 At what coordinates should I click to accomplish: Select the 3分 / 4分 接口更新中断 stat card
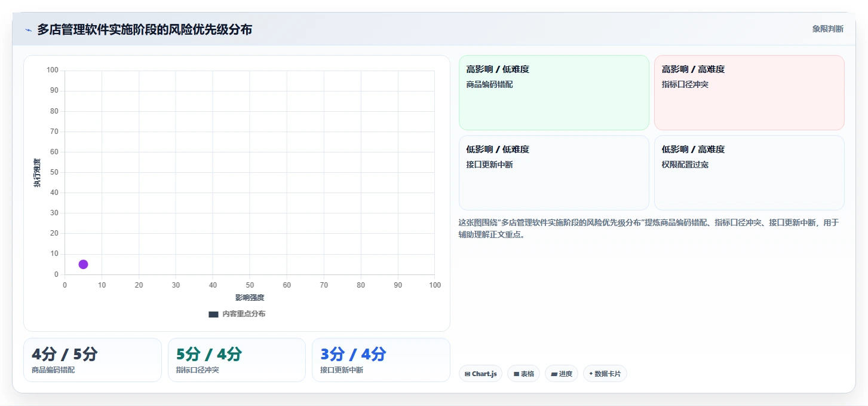click(x=381, y=360)
